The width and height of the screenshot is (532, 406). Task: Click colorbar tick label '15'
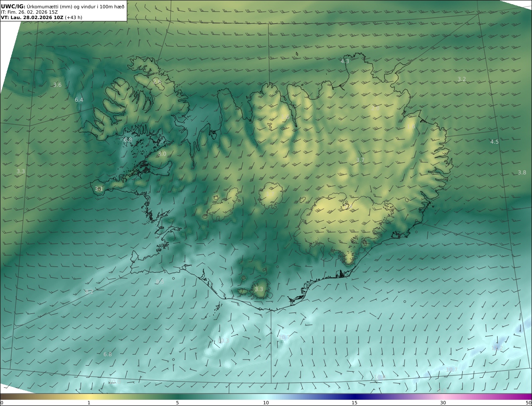coord(355,403)
